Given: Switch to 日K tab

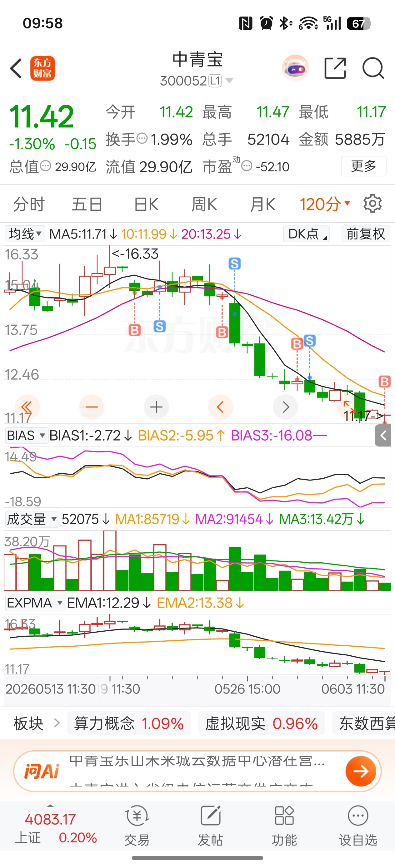Looking at the screenshot, I should (x=146, y=204).
